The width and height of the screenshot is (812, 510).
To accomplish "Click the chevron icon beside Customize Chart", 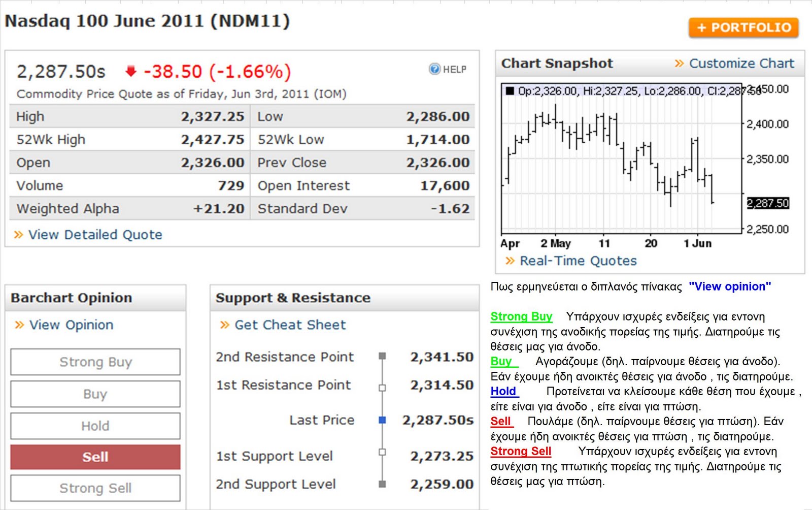I will click(679, 63).
